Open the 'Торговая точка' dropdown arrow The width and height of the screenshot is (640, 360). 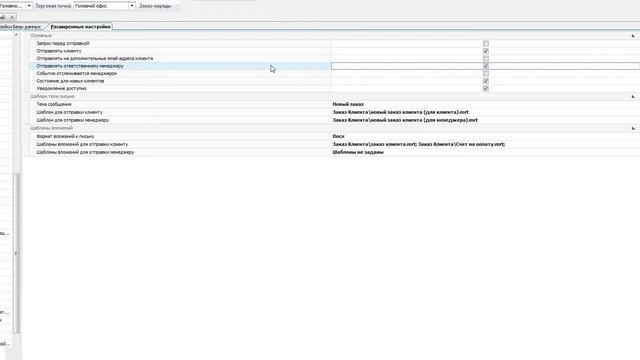click(132, 6)
